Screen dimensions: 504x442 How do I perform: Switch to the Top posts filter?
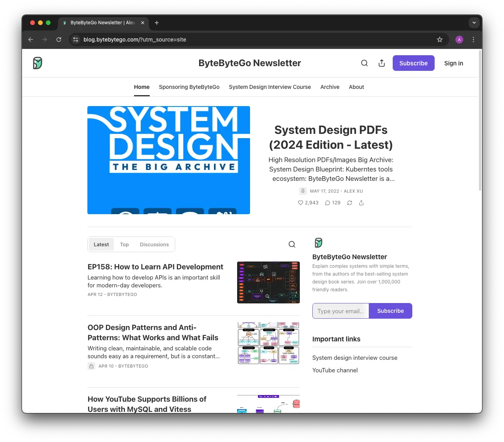tap(124, 244)
